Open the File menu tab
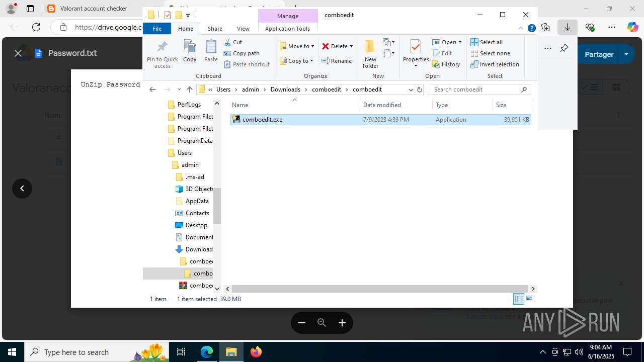 (x=157, y=29)
